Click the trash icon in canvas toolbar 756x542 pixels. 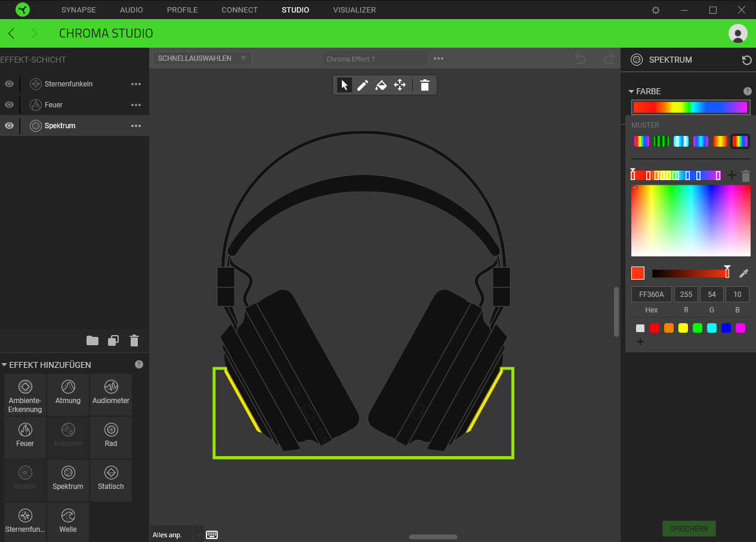click(x=424, y=85)
